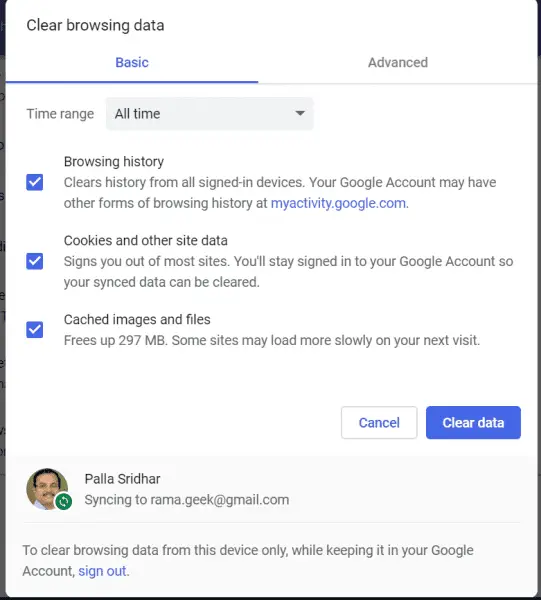Click the Cached images and files label

click(137, 319)
